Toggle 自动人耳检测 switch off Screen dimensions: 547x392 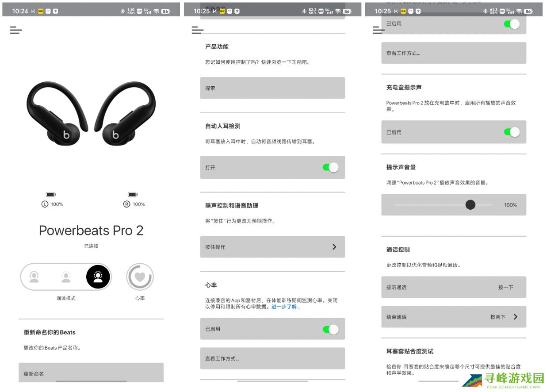(x=330, y=167)
